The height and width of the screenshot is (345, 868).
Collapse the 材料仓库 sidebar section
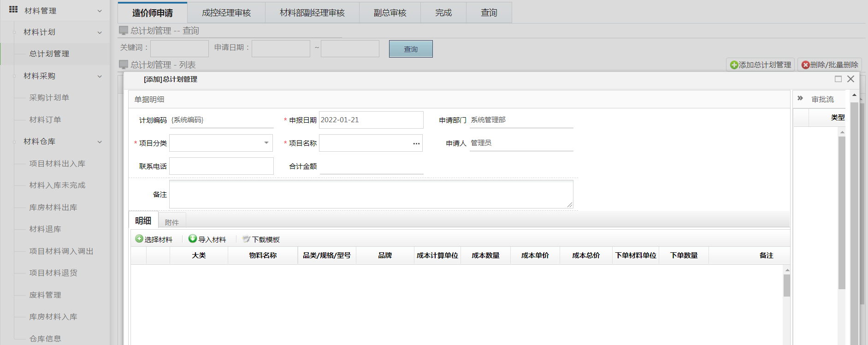coord(100,142)
